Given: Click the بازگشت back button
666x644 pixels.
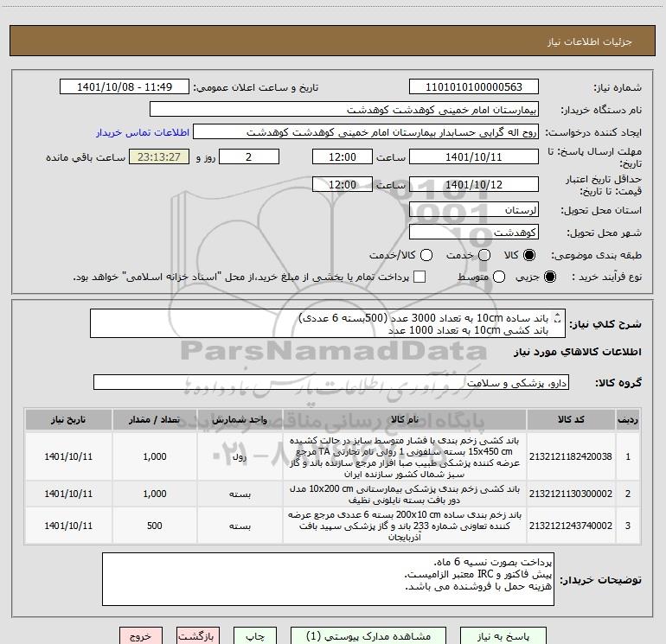Looking at the screenshot, I should coord(198,636).
